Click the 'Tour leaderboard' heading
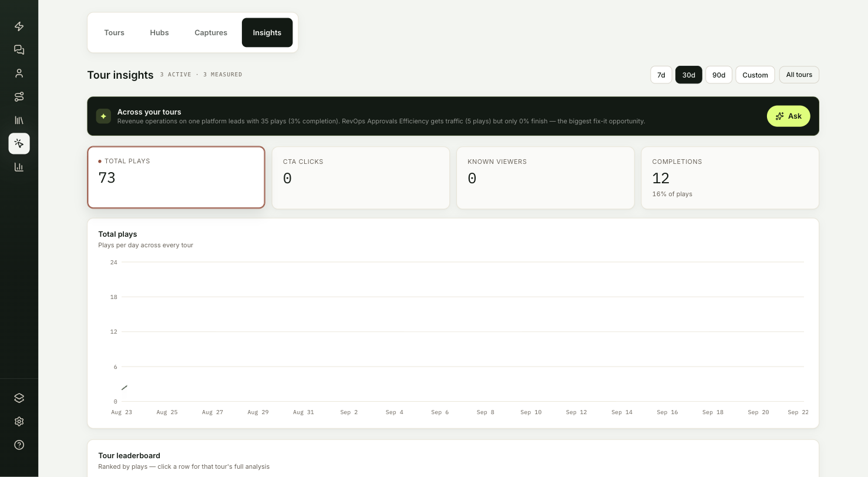 point(129,455)
